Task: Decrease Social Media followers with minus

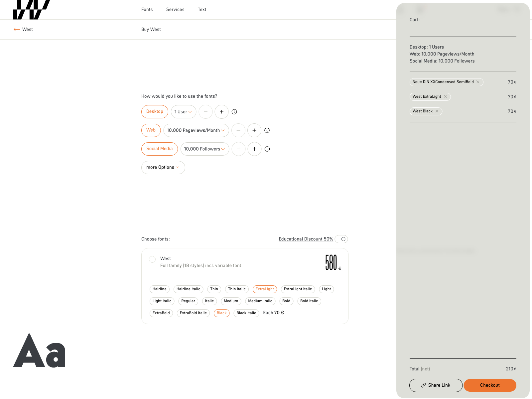Action: pos(238,149)
